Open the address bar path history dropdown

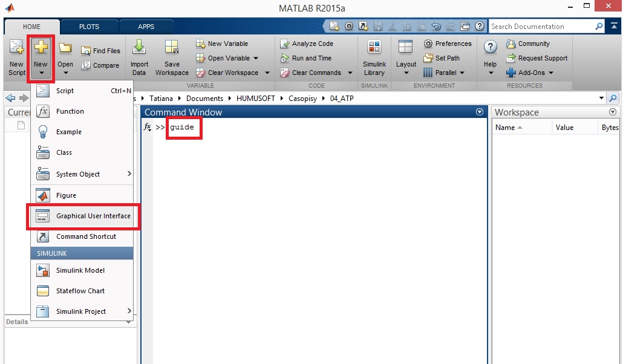point(602,98)
